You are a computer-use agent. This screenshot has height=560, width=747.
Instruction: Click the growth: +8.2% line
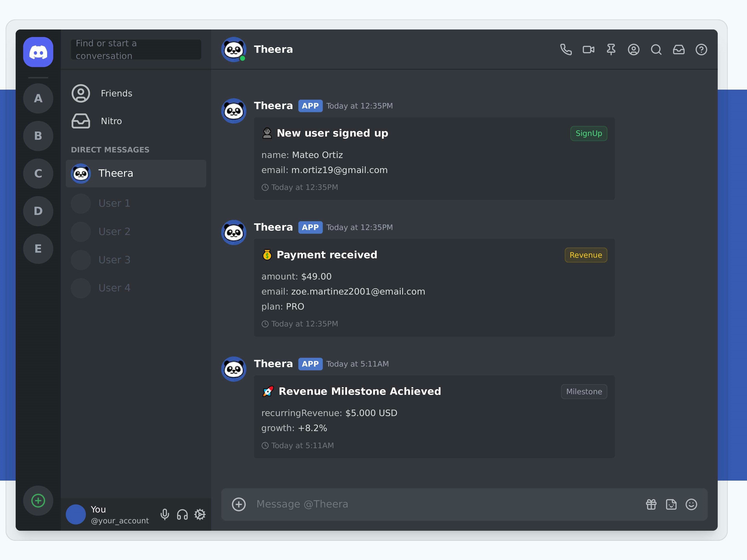294,428
